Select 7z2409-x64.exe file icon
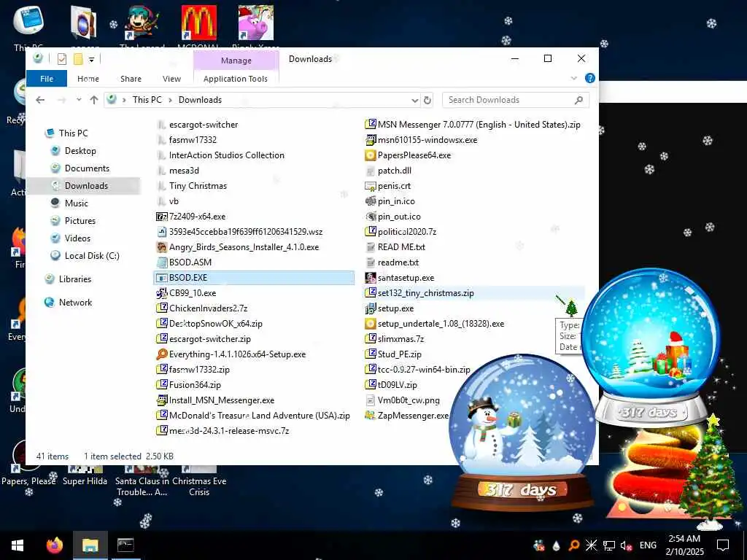The height and width of the screenshot is (560, 747). point(162,217)
